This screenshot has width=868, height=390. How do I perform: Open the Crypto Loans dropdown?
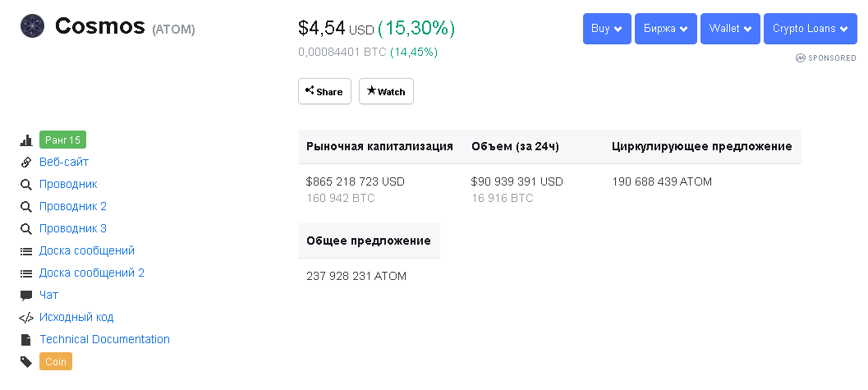(x=810, y=29)
